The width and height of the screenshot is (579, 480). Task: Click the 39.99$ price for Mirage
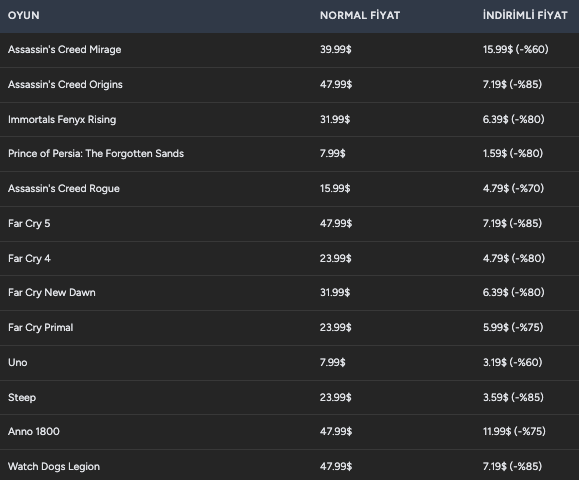coord(336,49)
